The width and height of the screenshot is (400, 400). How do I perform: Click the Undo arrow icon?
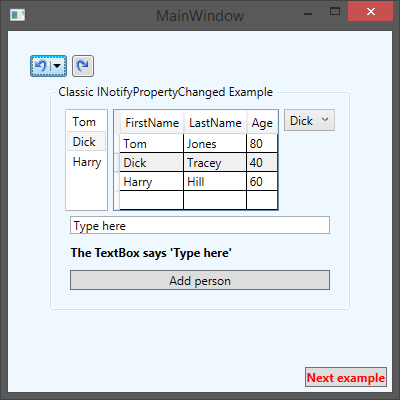pos(41,66)
